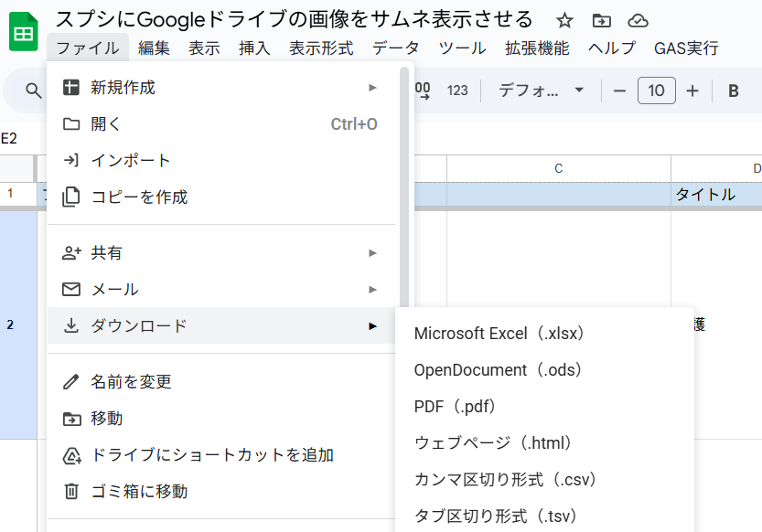Download as ウェブページ (.html)

545,442
